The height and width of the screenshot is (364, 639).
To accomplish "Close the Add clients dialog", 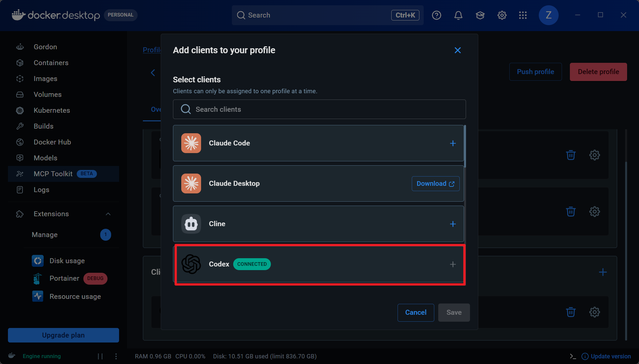I will click(458, 50).
